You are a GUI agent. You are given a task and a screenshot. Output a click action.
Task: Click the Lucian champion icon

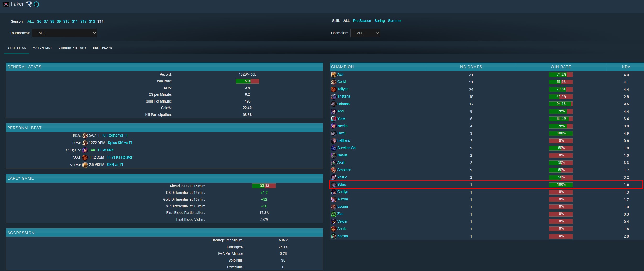[x=334, y=207]
